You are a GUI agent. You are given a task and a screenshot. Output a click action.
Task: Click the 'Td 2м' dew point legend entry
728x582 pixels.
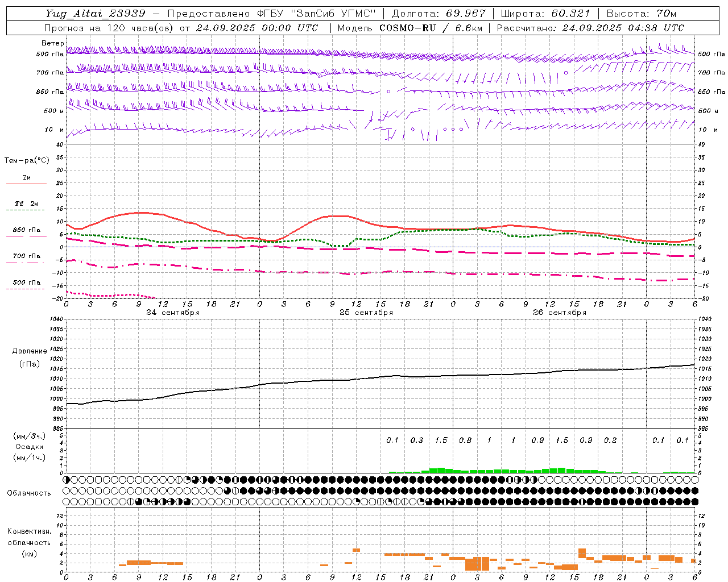coord(27,203)
